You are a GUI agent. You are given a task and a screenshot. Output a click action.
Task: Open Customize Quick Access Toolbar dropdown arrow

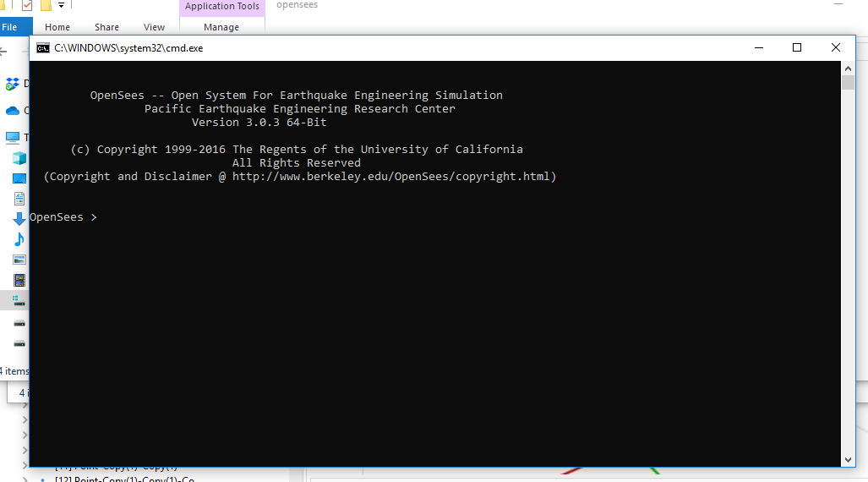(61, 5)
